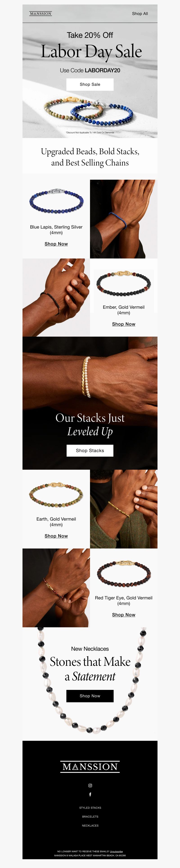The width and height of the screenshot is (180, 868).
Task: Click the Shop Stacks button
Action: tap(90, 451)
